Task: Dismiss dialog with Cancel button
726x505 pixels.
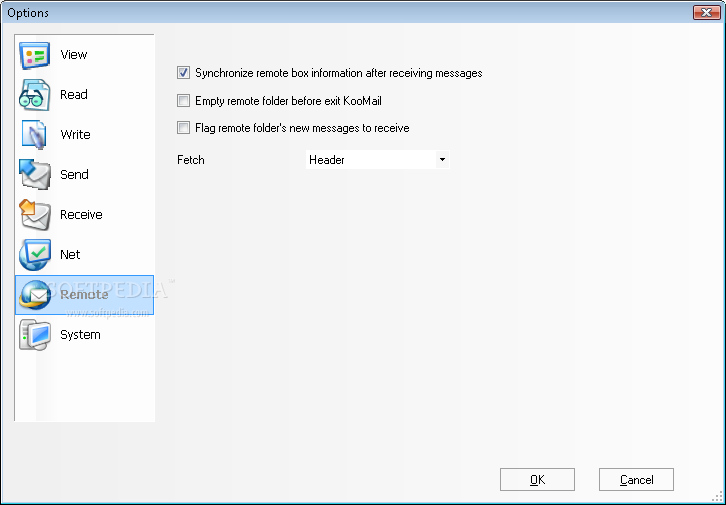Action: (x=636, y=480)
